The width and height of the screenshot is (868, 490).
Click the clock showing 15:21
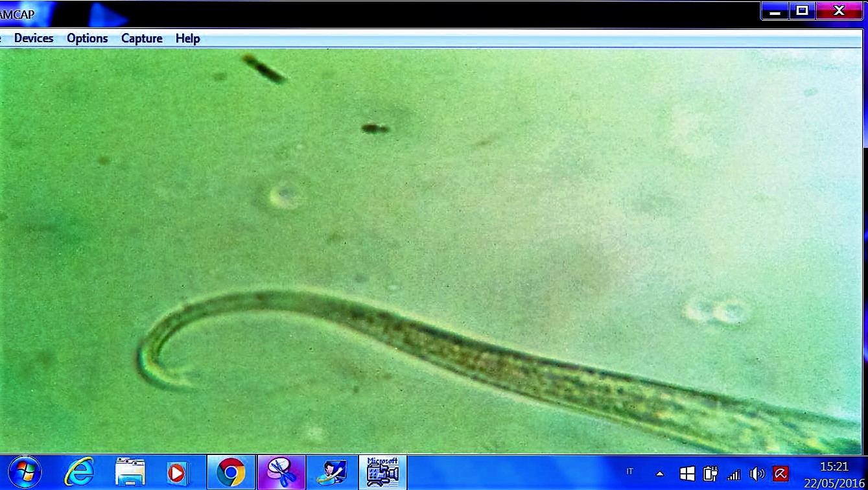[x=834, y=466]
